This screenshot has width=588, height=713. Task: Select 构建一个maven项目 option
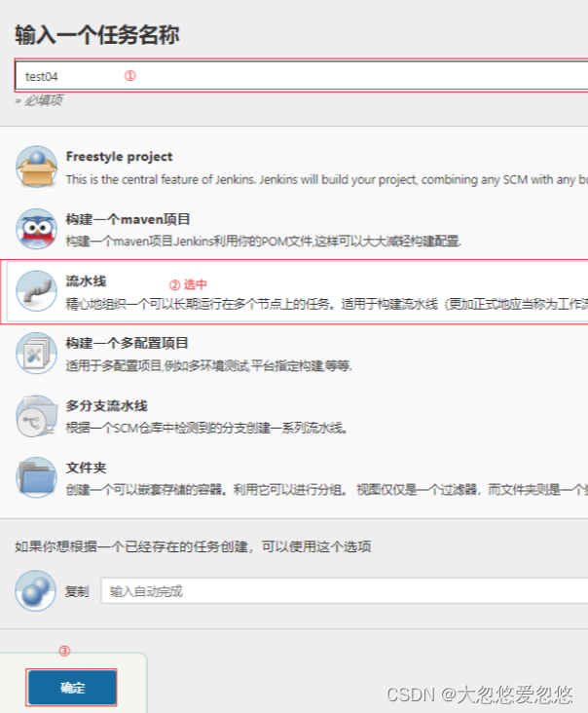128,219
